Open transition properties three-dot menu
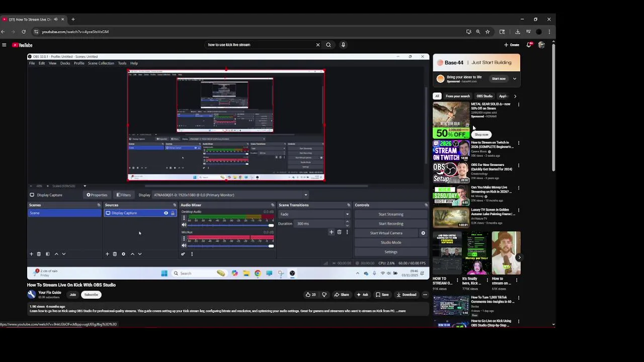 (x=347, y=232)
